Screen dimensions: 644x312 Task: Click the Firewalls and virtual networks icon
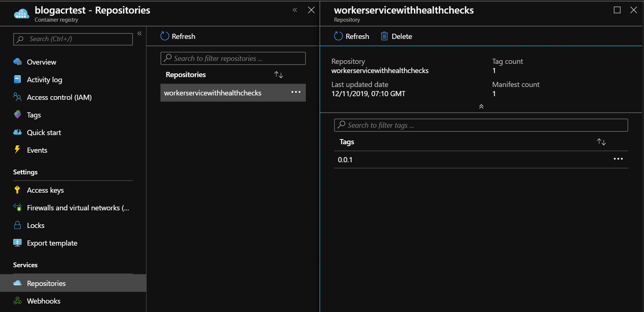pos(17,207)
